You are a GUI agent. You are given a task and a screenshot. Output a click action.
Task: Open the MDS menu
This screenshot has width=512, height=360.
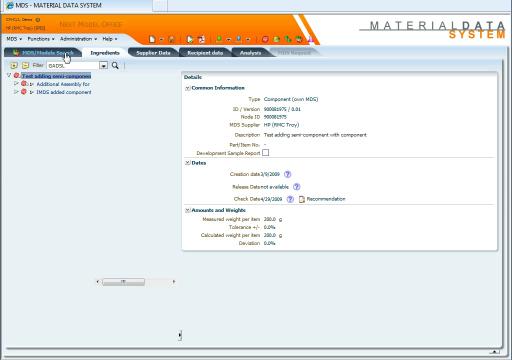14,39
